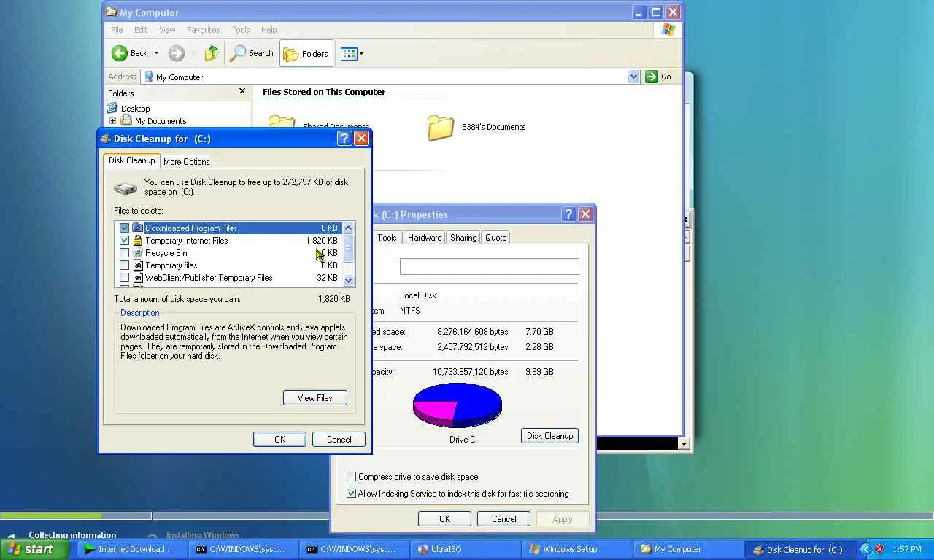Click the WebClient/Publisher Temporary Files icon
The image size is (934, 560).
point(137,278)
